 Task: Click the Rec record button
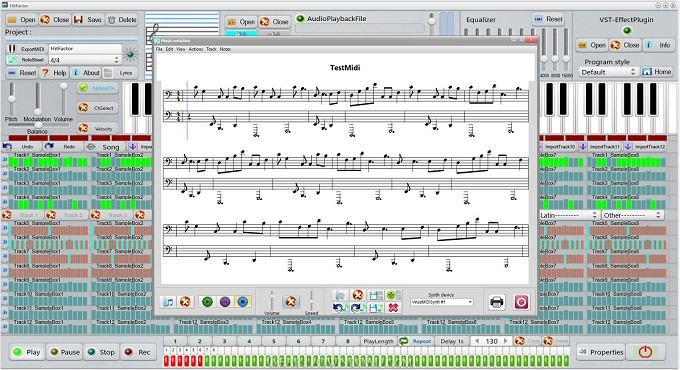point(137,352)
